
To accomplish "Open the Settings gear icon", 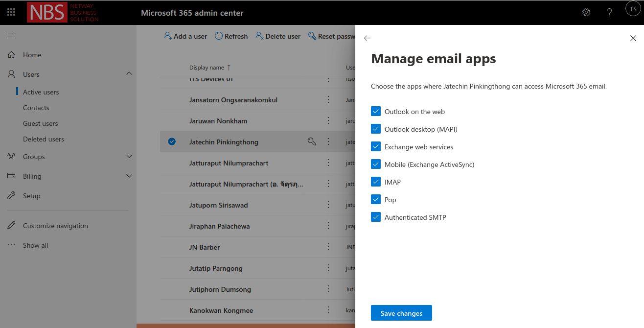I will pos(586,12).
